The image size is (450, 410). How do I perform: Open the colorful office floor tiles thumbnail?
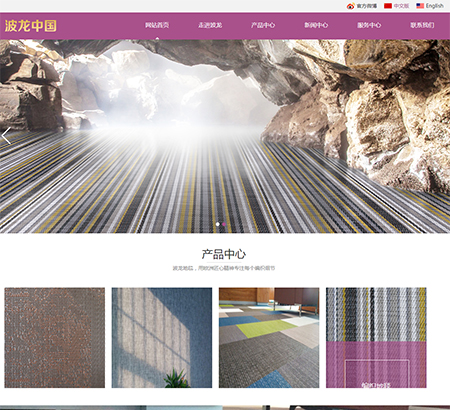pos(269,338)
